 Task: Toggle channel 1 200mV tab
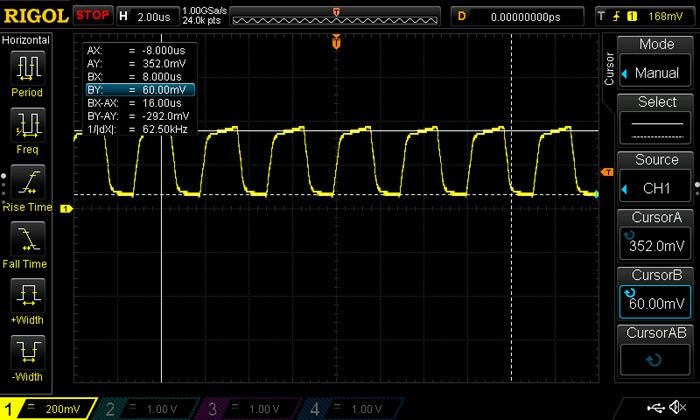point(47,408)
